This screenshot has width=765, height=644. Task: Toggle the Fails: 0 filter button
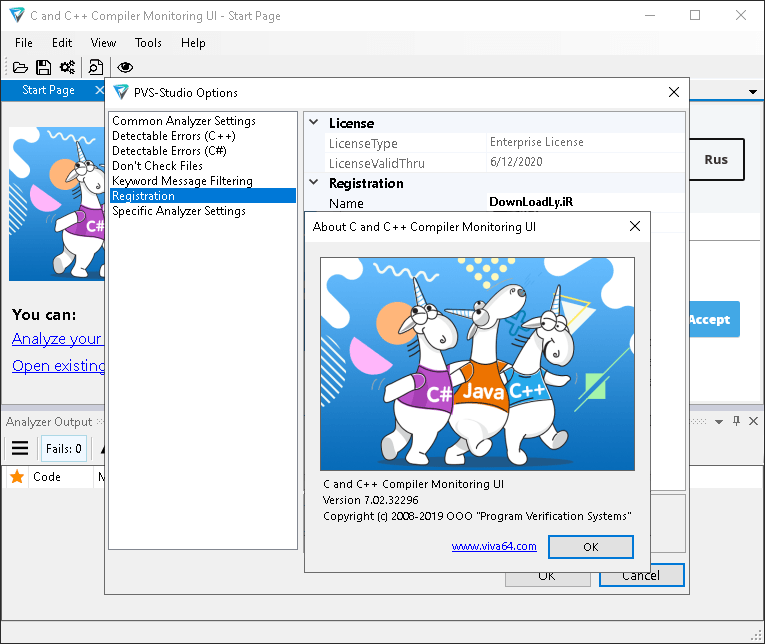(x=64, y=448)
